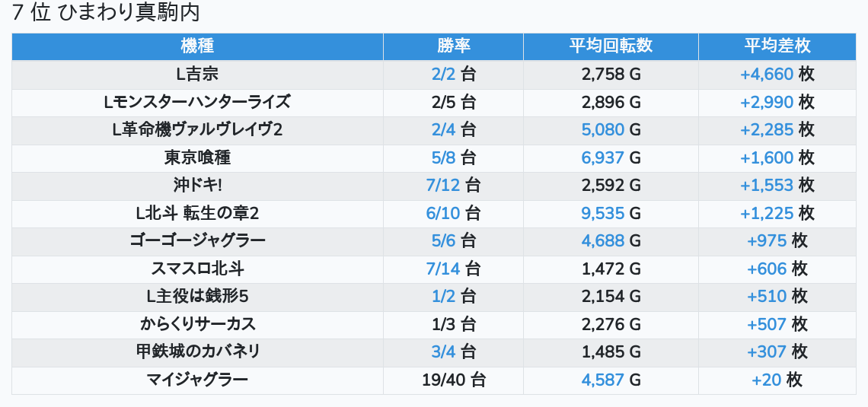Viewport: 868px width, 407px height.
Task: Click the L吉宗 machine name
Action: [x=197, y=75]
